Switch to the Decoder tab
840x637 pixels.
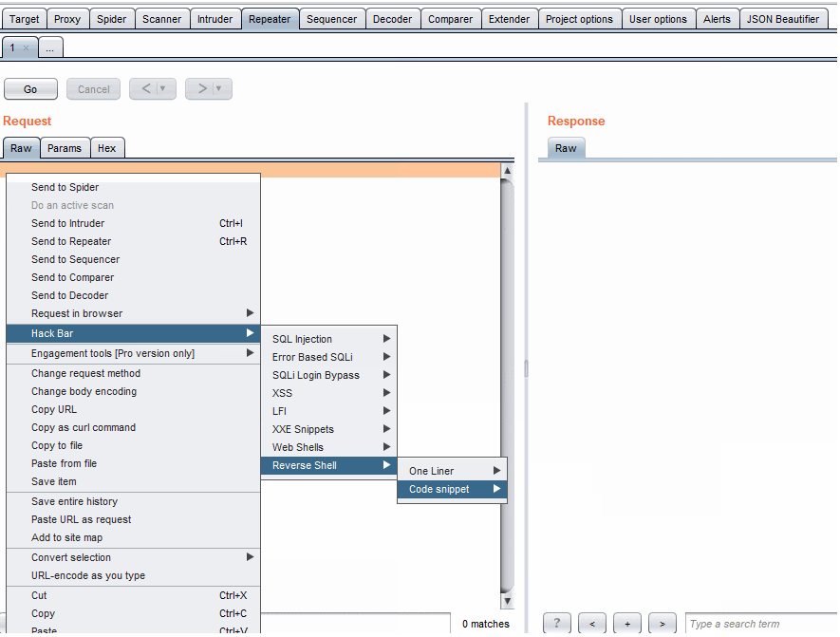coord(393,19)
